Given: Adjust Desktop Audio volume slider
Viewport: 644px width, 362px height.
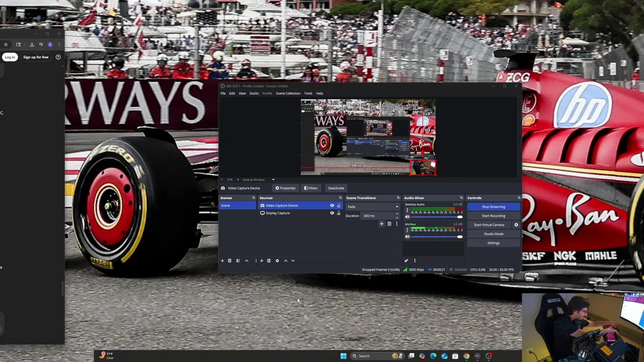Looking at the screenshot, I should 437,217.
